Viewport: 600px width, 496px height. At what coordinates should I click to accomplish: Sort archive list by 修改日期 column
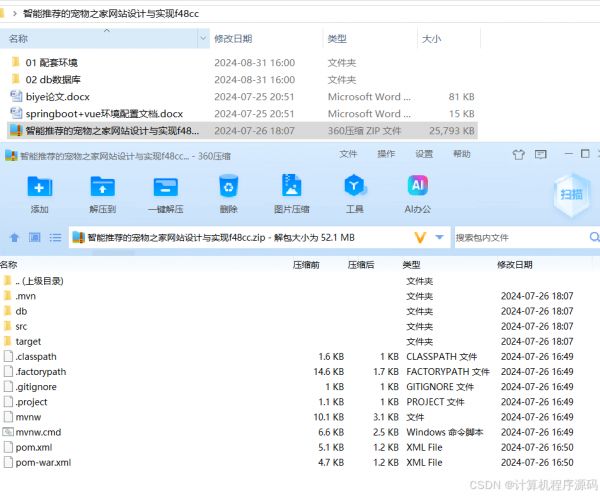tap(515, 265)
